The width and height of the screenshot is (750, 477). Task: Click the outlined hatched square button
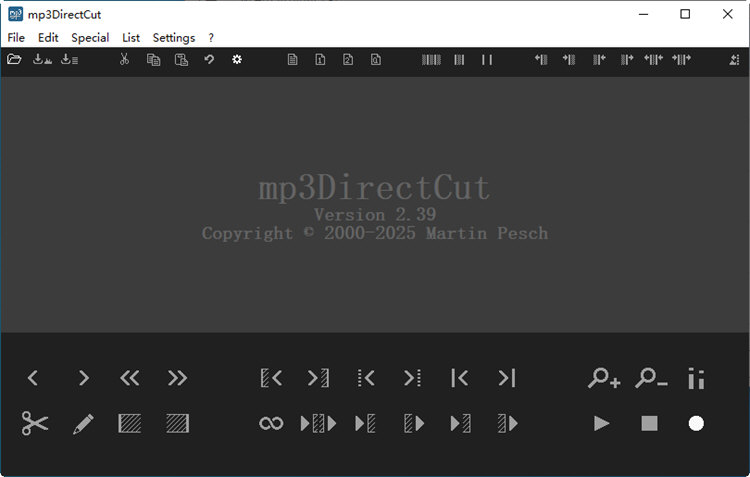(130, 423)
